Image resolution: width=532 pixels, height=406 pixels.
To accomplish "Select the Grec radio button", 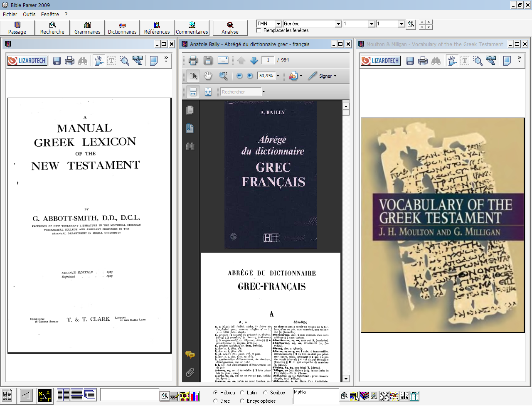I will [x=216, y=401].
